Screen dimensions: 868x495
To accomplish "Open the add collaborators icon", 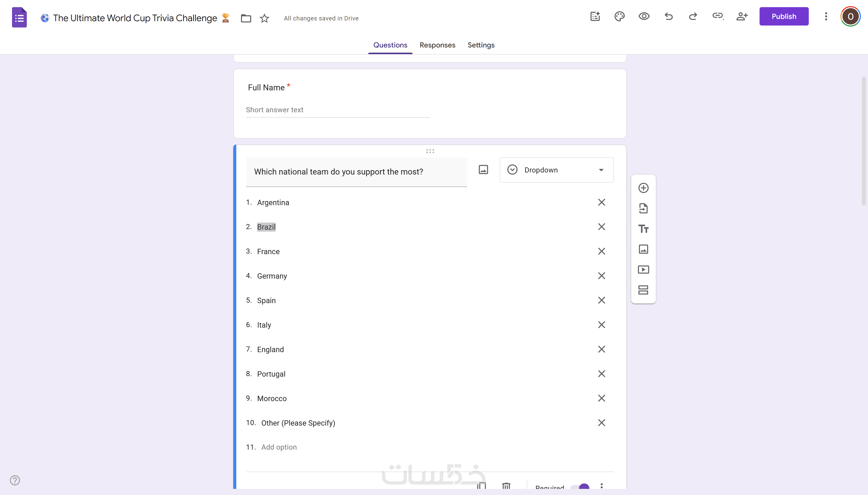I will 742,16.
